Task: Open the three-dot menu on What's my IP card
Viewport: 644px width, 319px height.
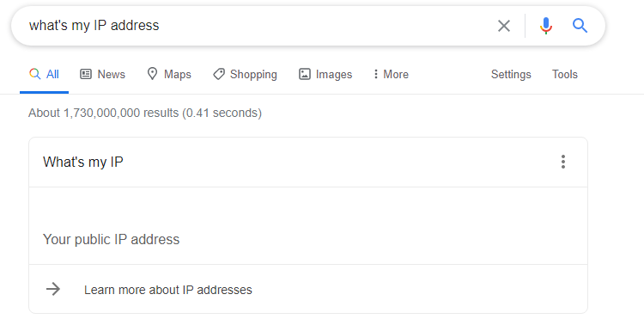Action: (x=563, y=162)
